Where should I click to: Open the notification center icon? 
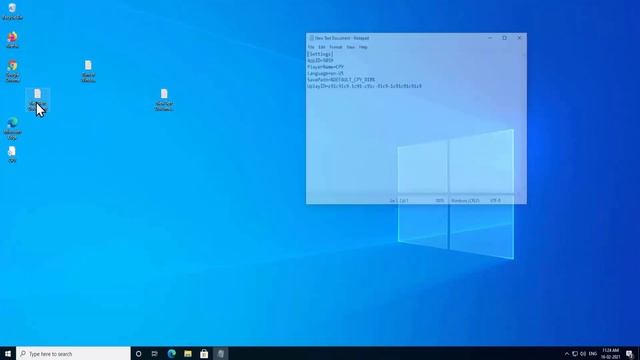[629, 354]
